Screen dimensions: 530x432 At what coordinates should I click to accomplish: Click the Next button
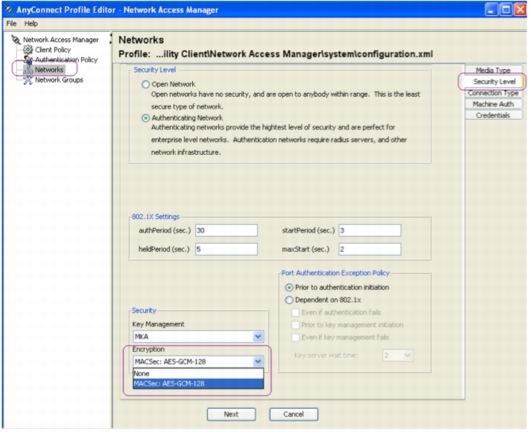[231, 414]
